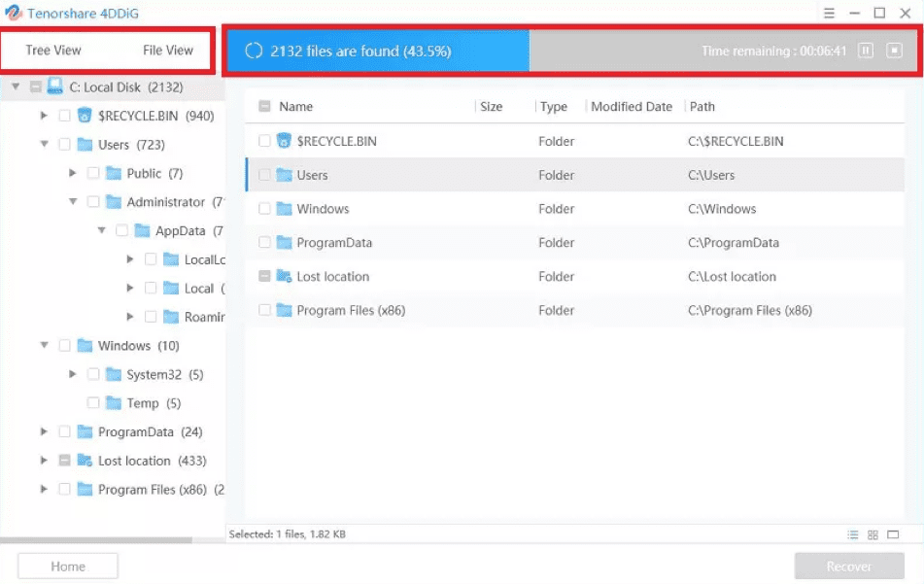Screen dimensions: 924x584
Task: Expand the ProgramData tree node
Action: [44, 432]
